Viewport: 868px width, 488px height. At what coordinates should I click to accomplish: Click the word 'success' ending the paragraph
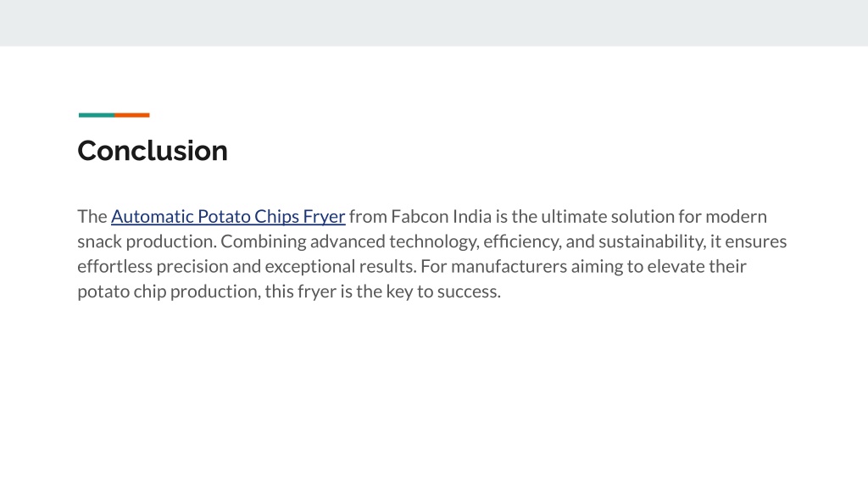pos(469,291)
